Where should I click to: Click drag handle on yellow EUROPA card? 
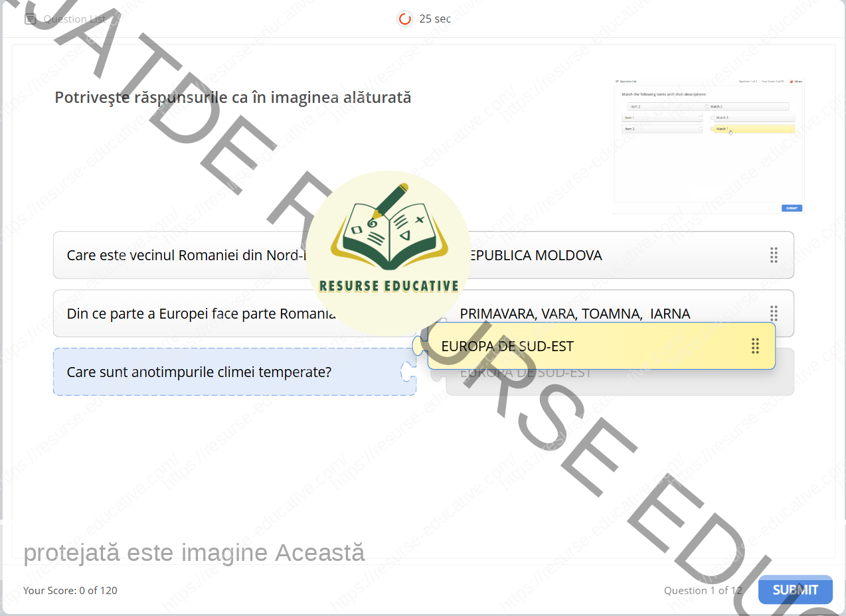click(x=755, y=346)
